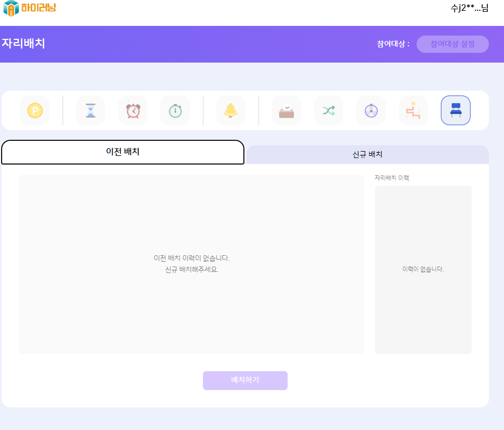Viewport: 504px width, 430px height.
Task: Switch to the 신규 배치 tab
Action: tap(367, 154)
